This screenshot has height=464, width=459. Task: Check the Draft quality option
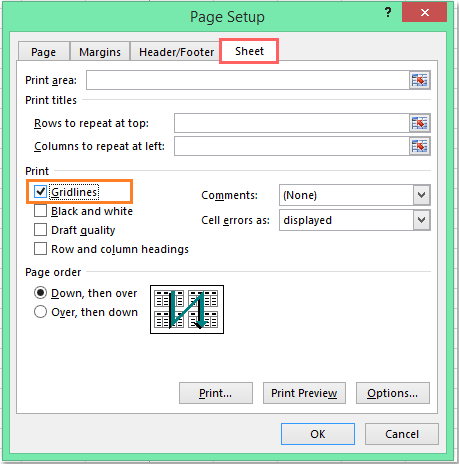point(40,230)
